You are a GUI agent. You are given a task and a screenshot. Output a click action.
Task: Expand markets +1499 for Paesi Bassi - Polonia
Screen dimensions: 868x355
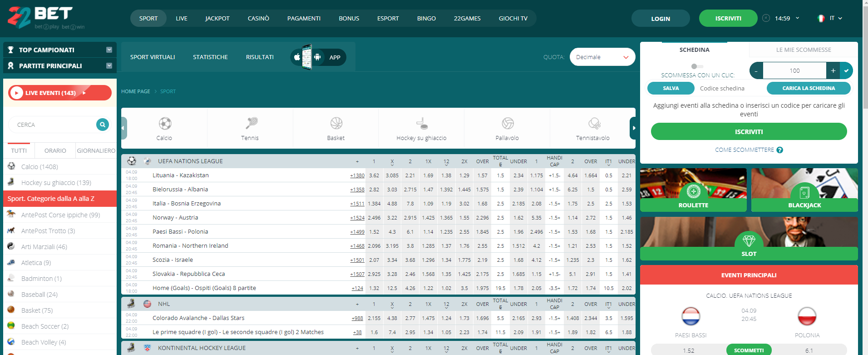pyautogui.click(x=357, y=232)
